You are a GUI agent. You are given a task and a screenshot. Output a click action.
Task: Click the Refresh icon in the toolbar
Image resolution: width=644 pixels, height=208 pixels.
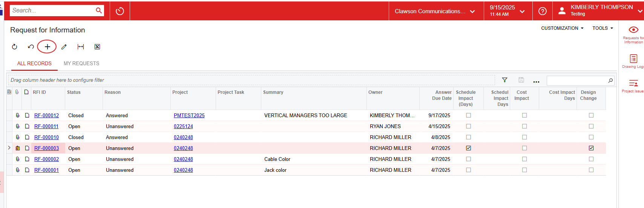[x=15, y=47]
